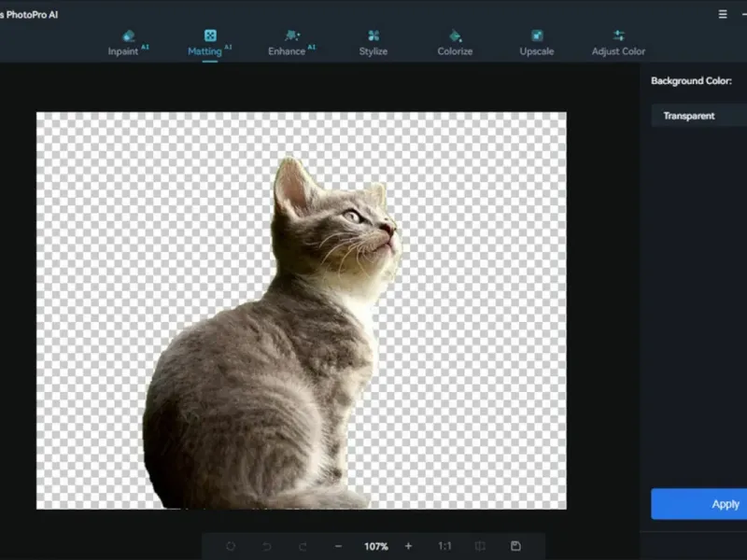Select the Upscale tool
The image size is (747, 560).
(x=537, y=43)
